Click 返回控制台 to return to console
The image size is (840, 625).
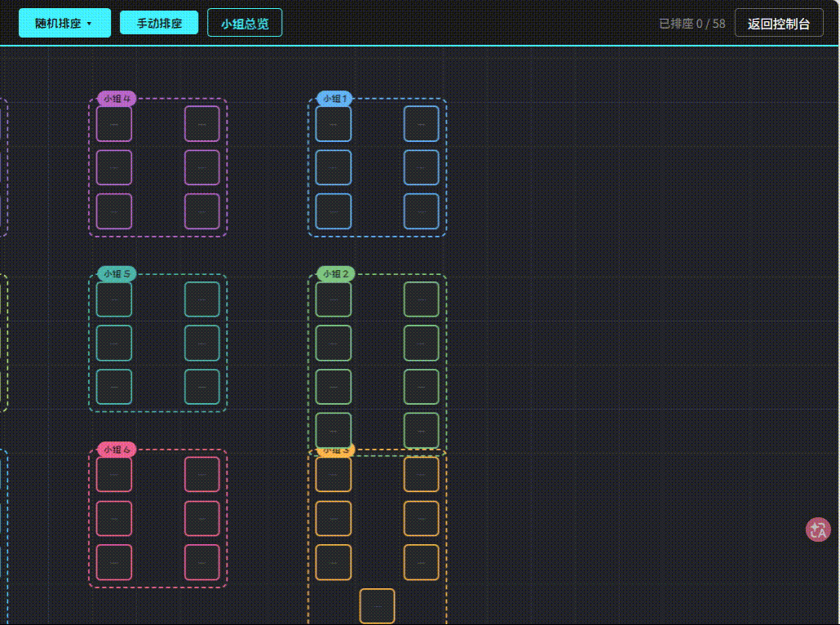click(779, 23)
